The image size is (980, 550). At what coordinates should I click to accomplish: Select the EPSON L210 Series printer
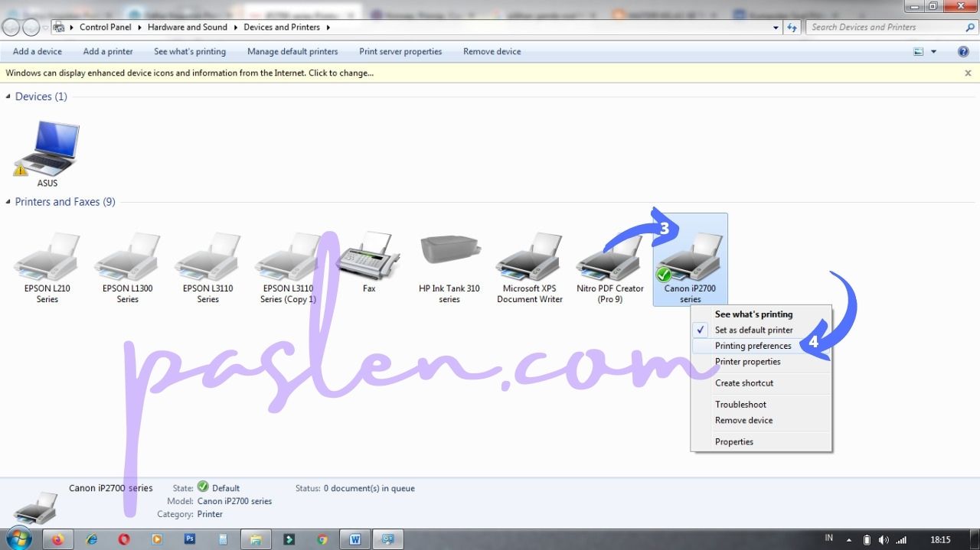coord(47,257)
